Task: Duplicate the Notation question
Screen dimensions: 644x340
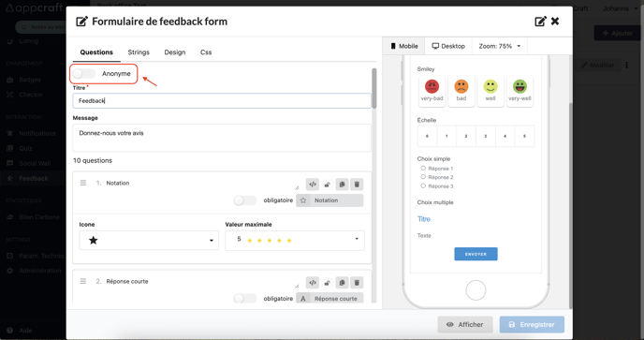Action: coord(342,185)
